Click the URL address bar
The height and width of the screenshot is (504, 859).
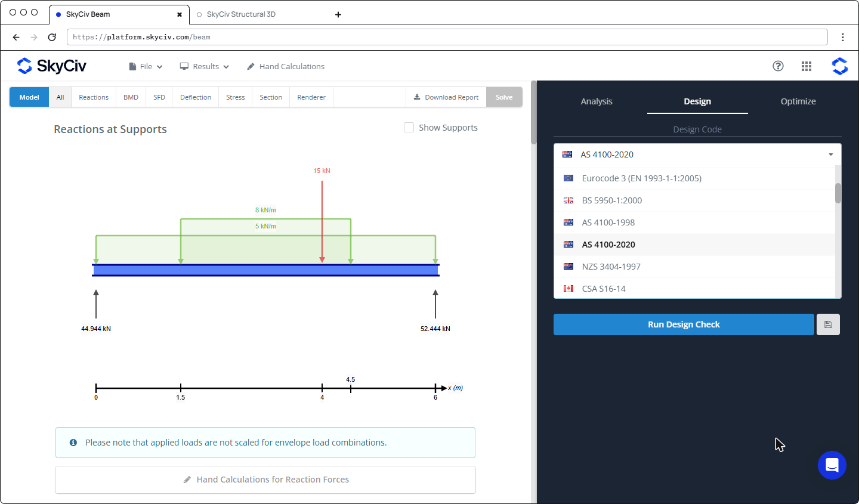[447, 37]
